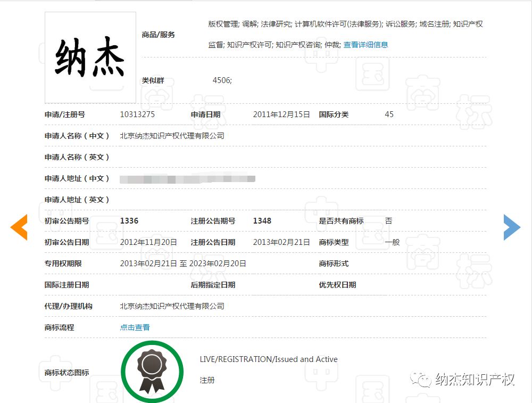The image size is (532, 403).
Task: Click the blue right navigation arrow
Action: click(x=512, y=227)
